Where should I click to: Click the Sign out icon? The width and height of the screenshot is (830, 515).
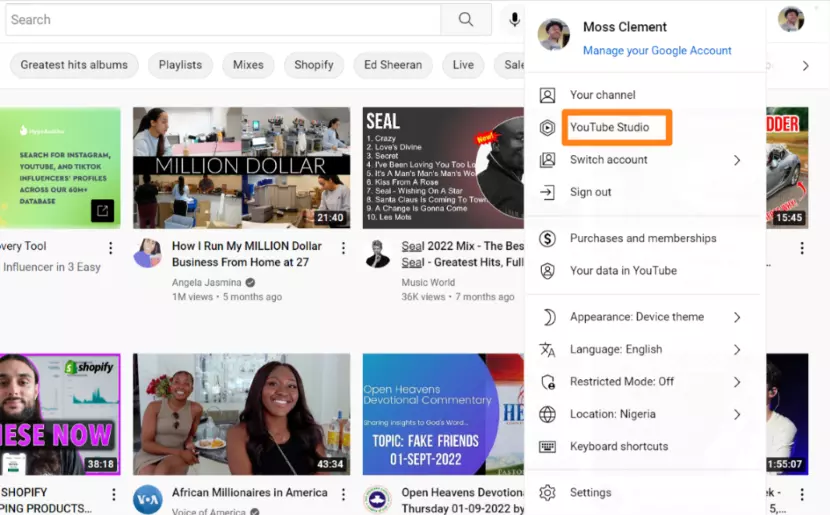547,192
